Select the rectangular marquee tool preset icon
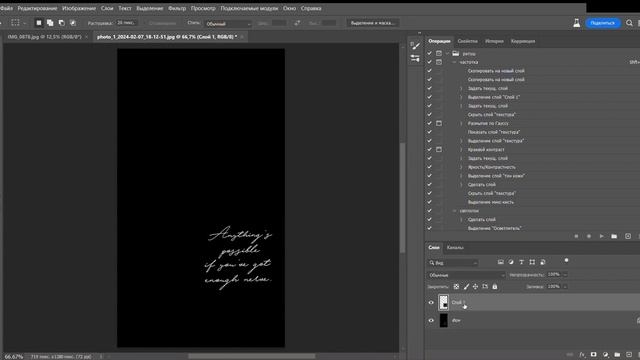 tap(16, 23)
